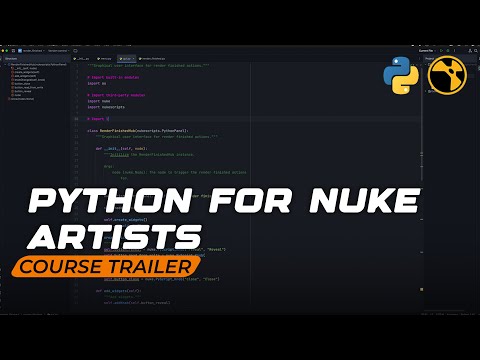480x360 pixels.
Task: Switch to the render_finished.py editor tab
Action: click(x=152, y=59)
